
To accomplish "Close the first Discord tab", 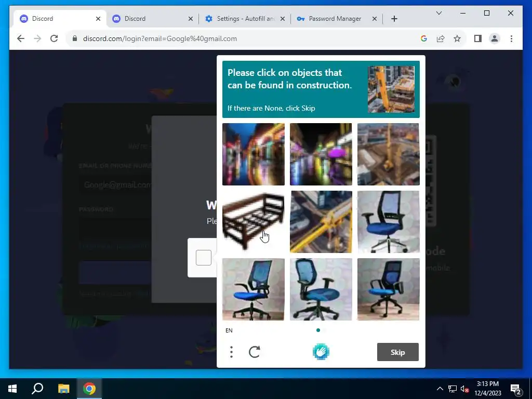I will (98, 19).
